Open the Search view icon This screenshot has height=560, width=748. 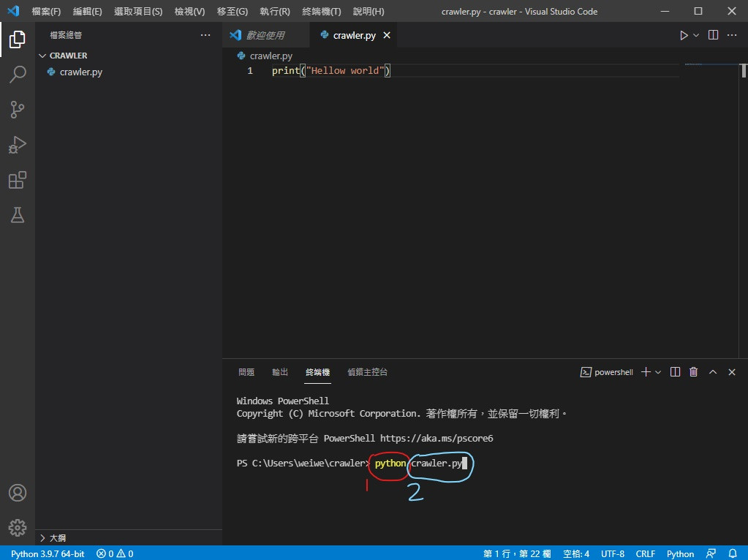point(17,75)
